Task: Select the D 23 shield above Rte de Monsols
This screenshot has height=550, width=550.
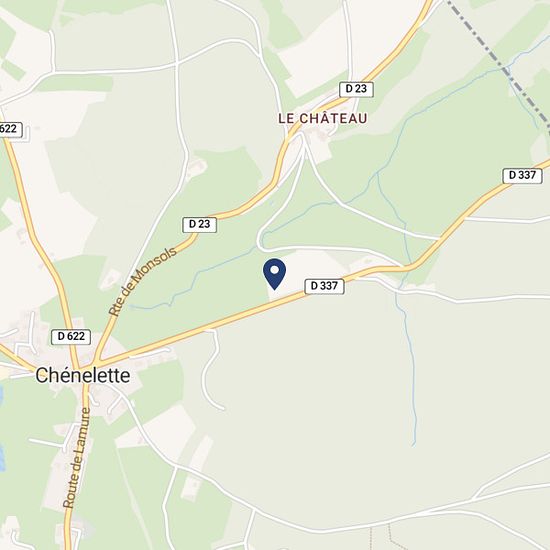Action: (200, 224)
